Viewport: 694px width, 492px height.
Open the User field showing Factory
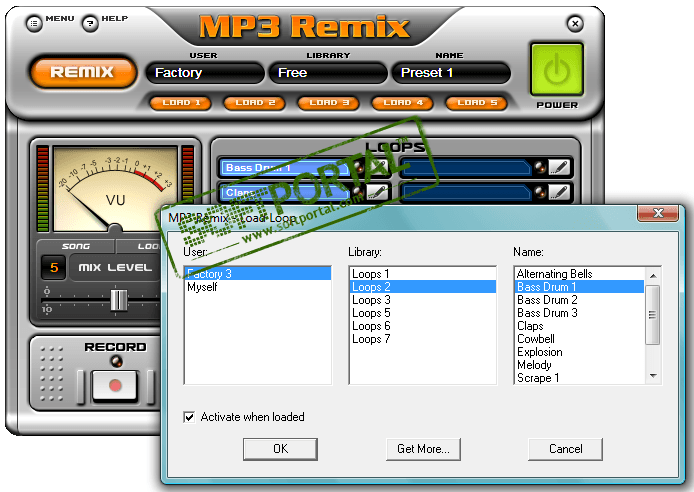point(205,73)
